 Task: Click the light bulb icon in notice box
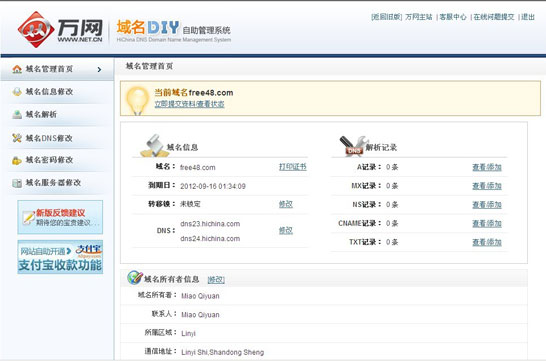pyautogui.click(x=137, y=100)
